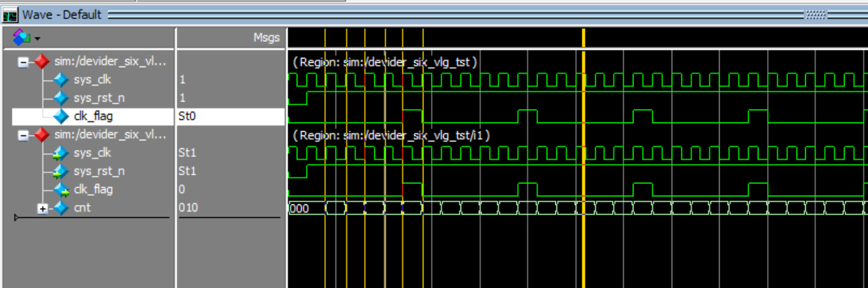Viewport: 868px width, 288px height.
Task: Select the second sim:/devider_six_vl... group label
Action: 110,135
